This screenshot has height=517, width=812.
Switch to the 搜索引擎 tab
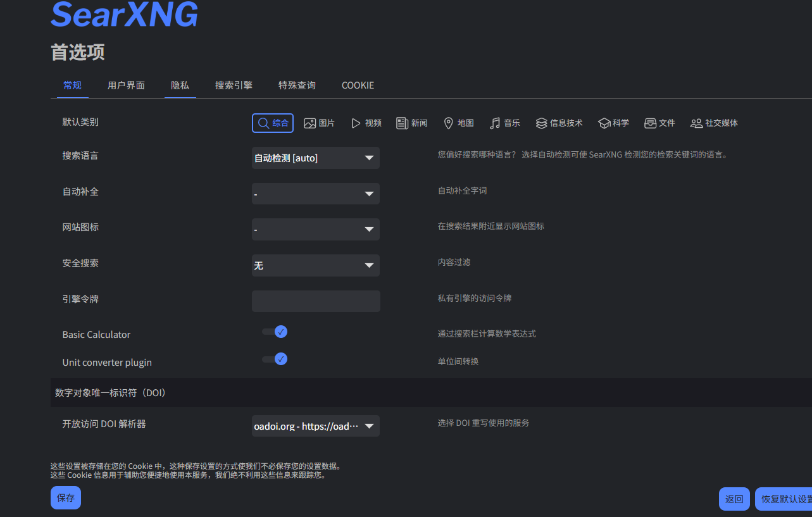pos(234,85)
